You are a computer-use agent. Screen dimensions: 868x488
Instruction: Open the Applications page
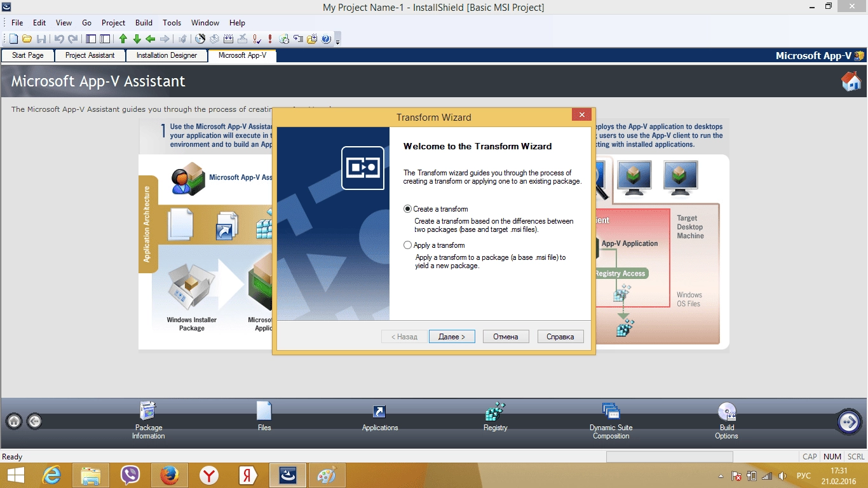tap(380, 417)
